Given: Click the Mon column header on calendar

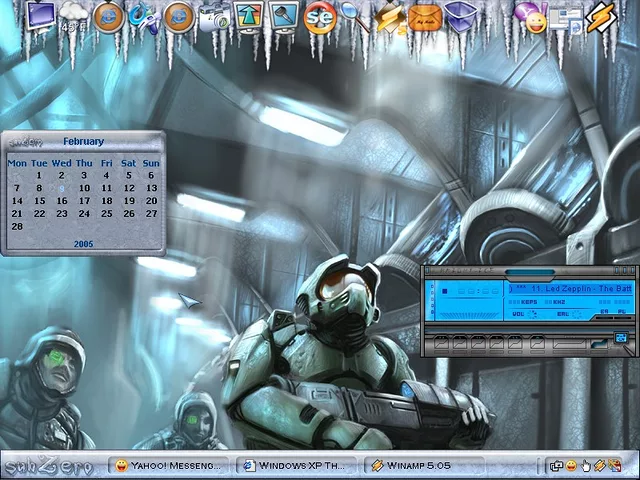Looking at the screenshot, I should (x=17, y=163).
